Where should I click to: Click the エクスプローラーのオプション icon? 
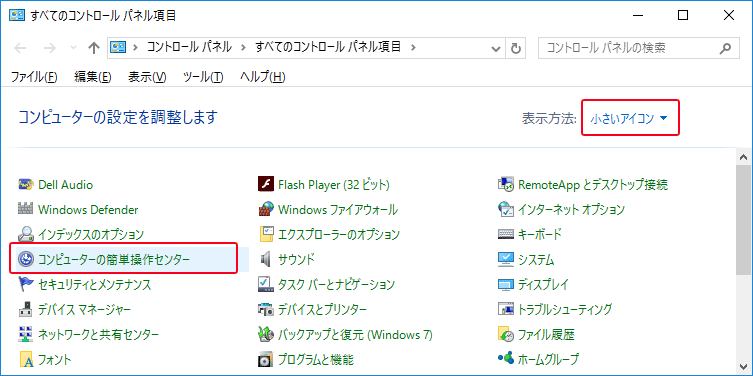tap(266, 234)
